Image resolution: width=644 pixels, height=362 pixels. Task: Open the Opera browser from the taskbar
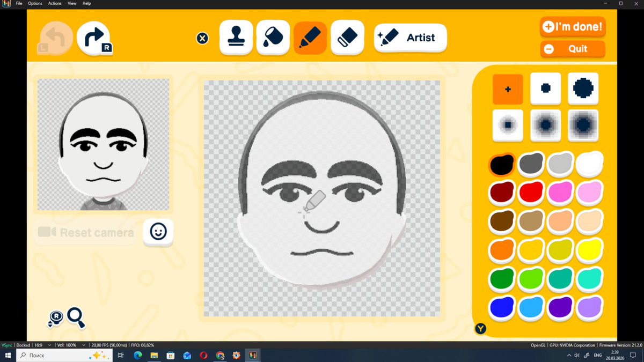(x=203, y=356)
